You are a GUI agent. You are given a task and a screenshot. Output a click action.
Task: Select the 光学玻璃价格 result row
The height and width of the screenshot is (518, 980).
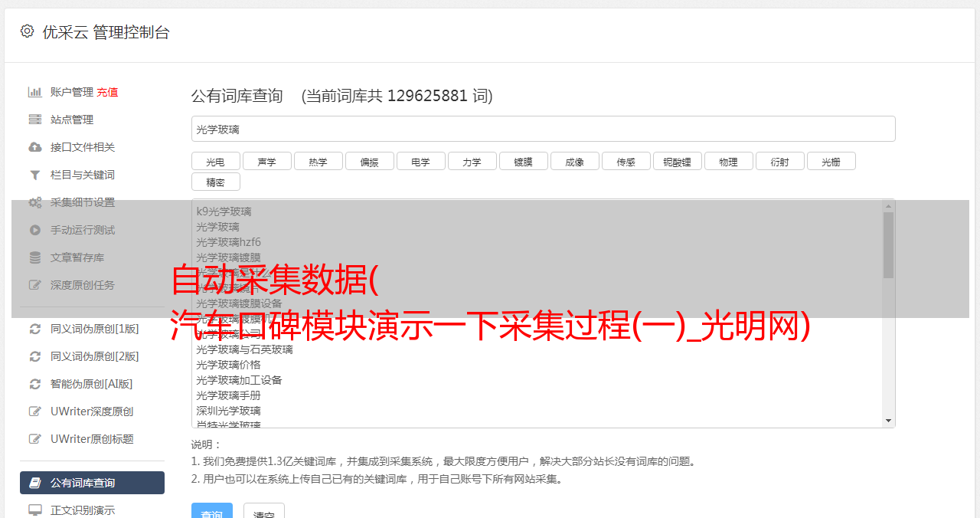(x=228, y=365)
